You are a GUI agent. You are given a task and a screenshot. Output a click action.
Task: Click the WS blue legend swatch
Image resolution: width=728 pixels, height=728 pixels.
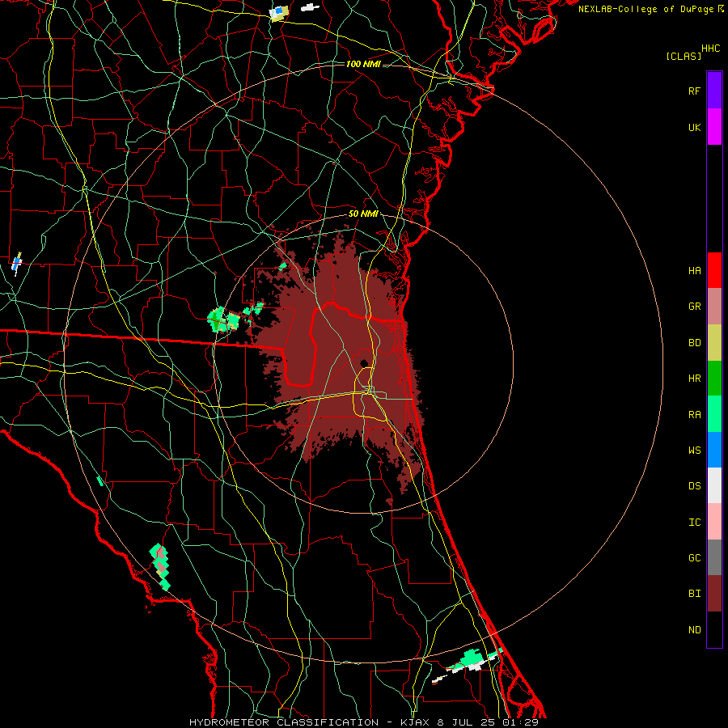[714, 450]
